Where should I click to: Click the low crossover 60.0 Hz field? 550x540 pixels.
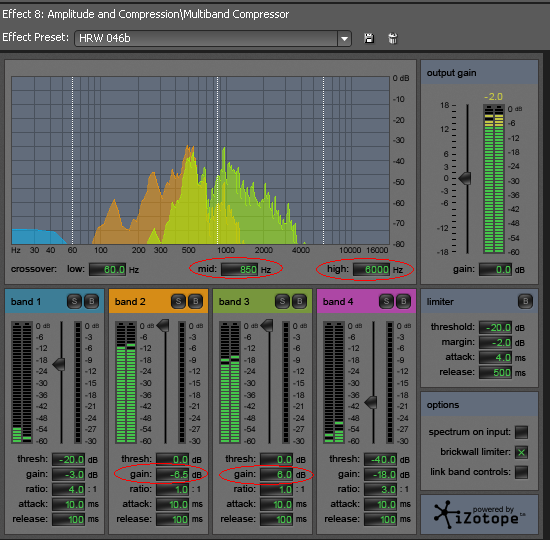pos(107,269)
